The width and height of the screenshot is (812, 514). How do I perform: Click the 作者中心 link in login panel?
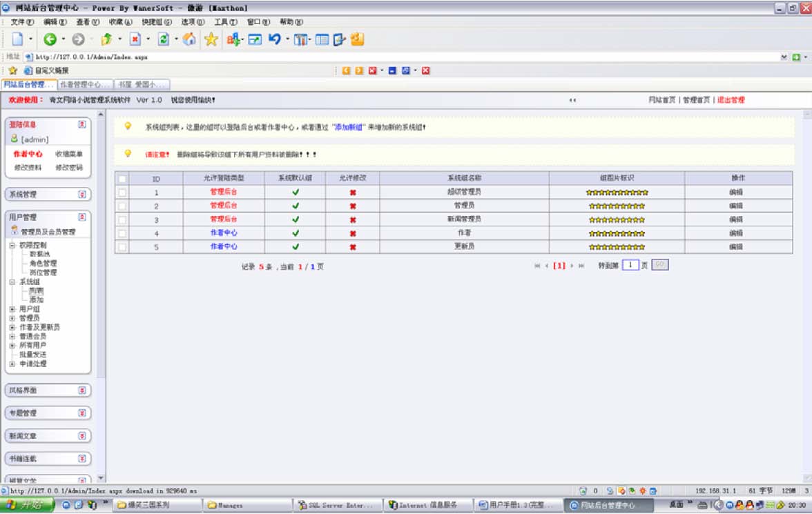tap(28, 154)
